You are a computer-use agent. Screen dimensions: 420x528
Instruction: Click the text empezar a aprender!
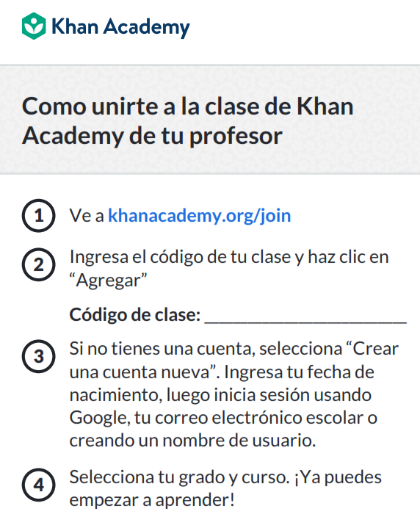[x=152, y=500]
